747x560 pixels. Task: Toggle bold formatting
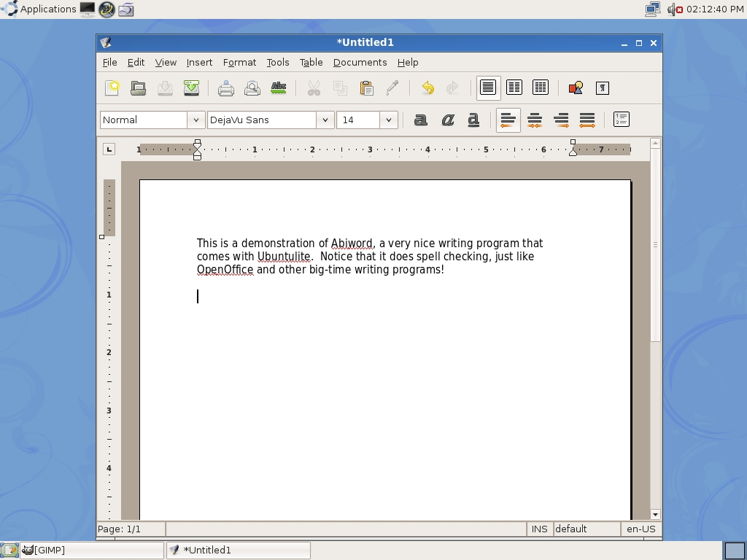point(421,120)
